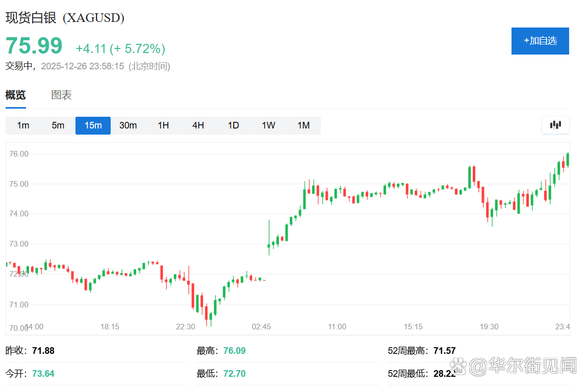The image size is (588, 388).
Task: Select the 5m timeframe
Action: tap(58, 125)
